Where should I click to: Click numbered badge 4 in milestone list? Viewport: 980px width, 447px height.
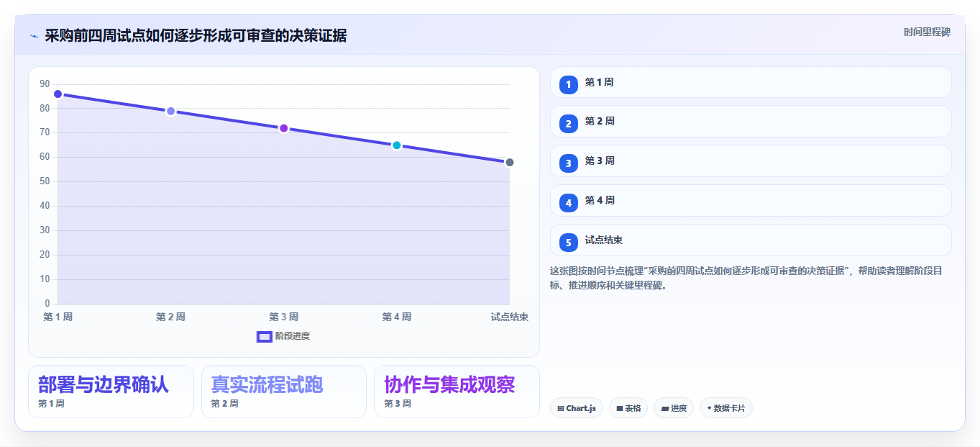click(569, 202)
